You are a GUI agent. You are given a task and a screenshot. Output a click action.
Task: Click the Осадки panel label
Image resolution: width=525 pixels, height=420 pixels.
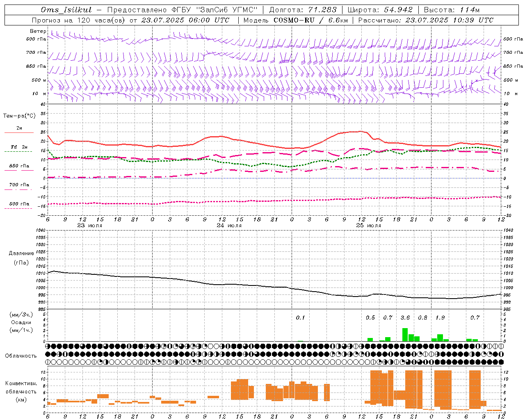tap(21, 322)
